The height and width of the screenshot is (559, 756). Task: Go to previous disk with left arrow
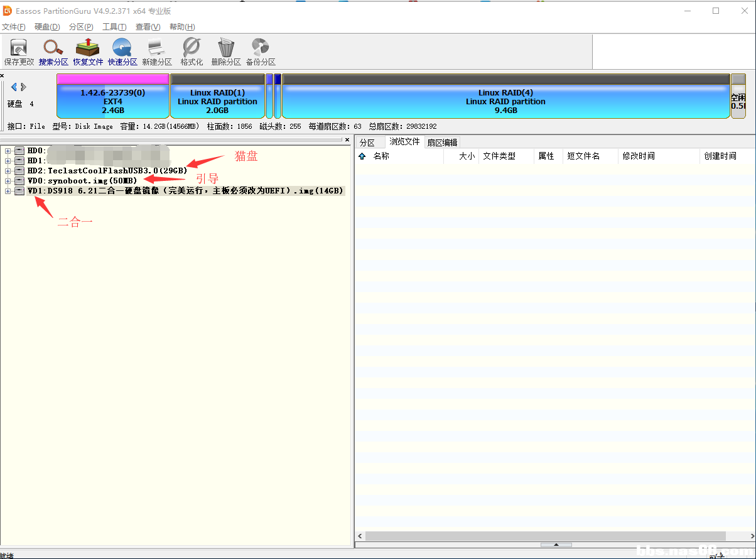click(14, 87)
